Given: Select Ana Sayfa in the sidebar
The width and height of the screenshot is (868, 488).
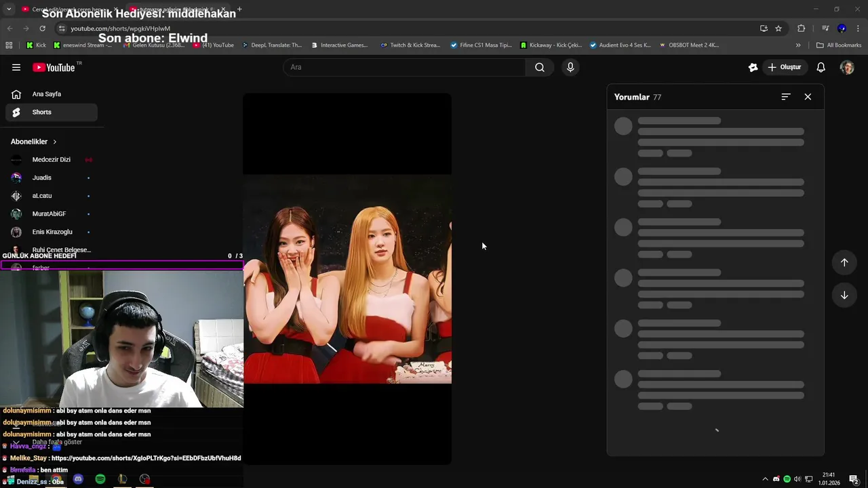Looking at the screenshot, I should tap(52, 94).
